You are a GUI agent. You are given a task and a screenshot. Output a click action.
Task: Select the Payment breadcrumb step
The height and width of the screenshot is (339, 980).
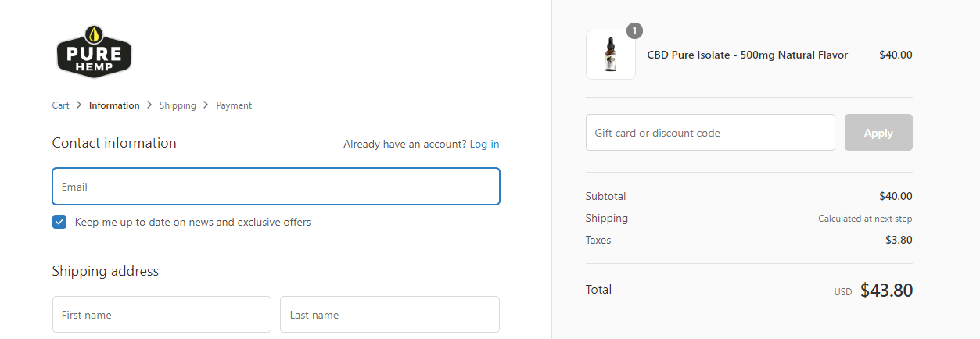[234, 105]
